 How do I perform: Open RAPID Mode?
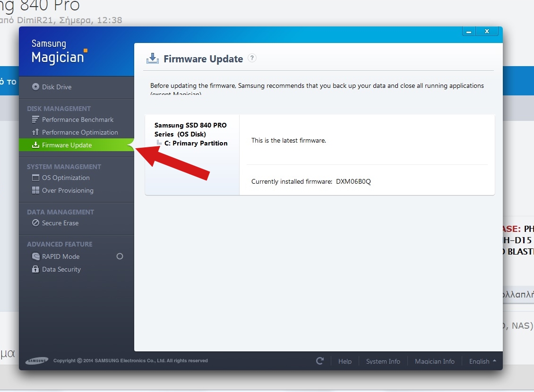pos(60,256)
